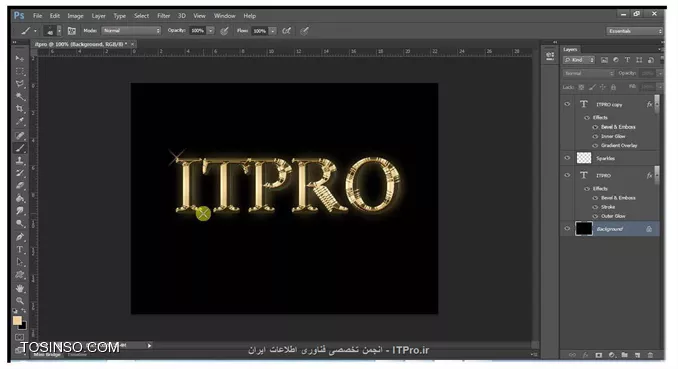Select the Brush tool in the toolbox

point(20,148)
